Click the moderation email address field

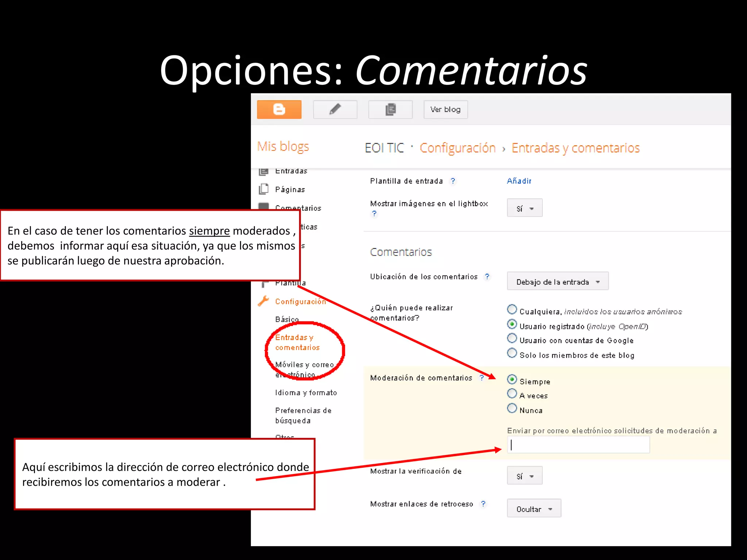coord(578,444)
